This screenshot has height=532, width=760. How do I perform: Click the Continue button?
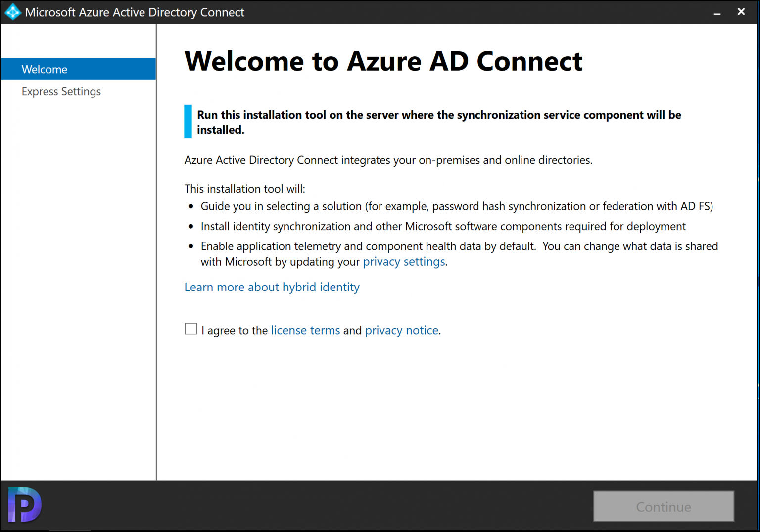[x=664, y=506]
